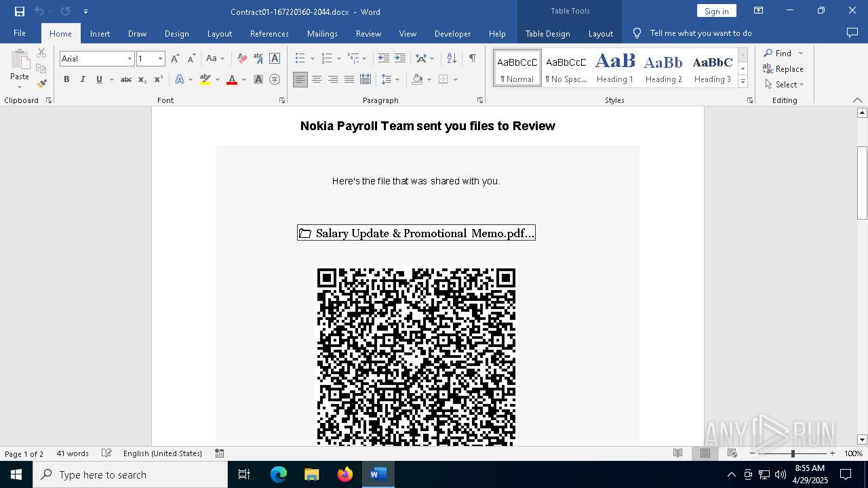Increase font size with the grow icon
This screenshot has width=868, height=488.
[175, 59]
